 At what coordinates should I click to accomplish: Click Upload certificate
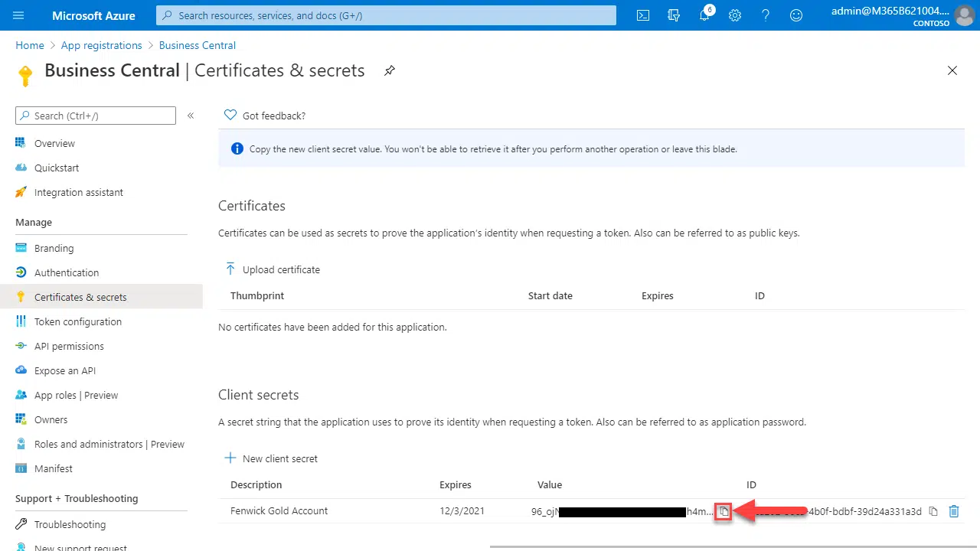coord(273,269)
